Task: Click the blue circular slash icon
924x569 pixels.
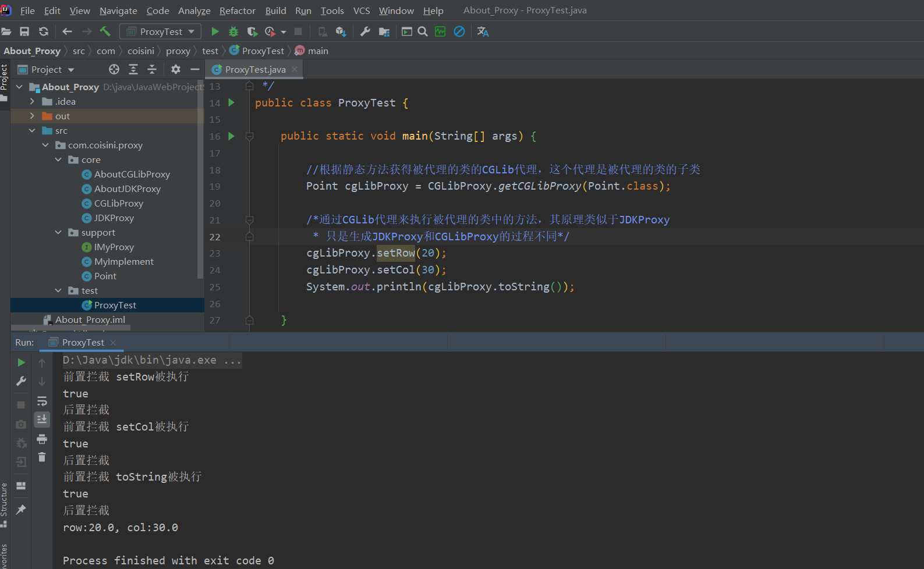Action: point(459,31)
